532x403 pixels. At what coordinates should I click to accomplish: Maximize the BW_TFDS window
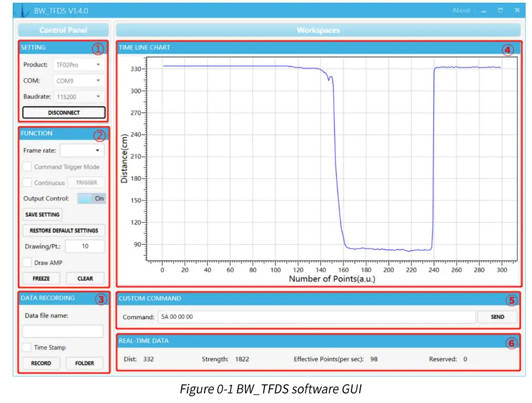[x=500, y=10]
